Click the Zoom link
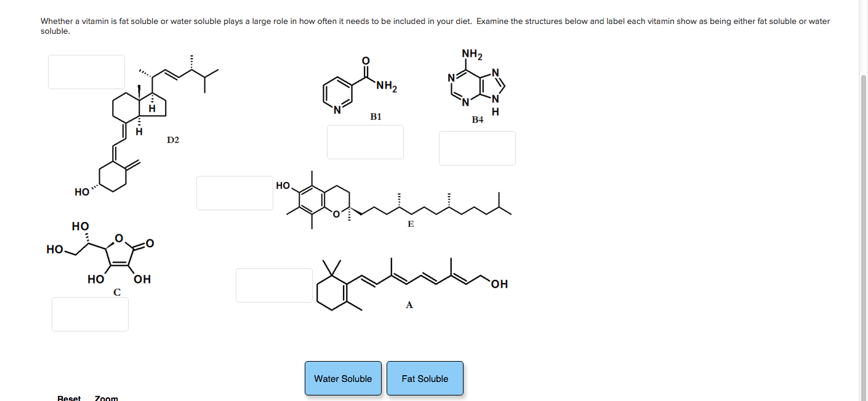Image resolution: width=868 pixels, height=401 pixels. [x=106, y=398]
